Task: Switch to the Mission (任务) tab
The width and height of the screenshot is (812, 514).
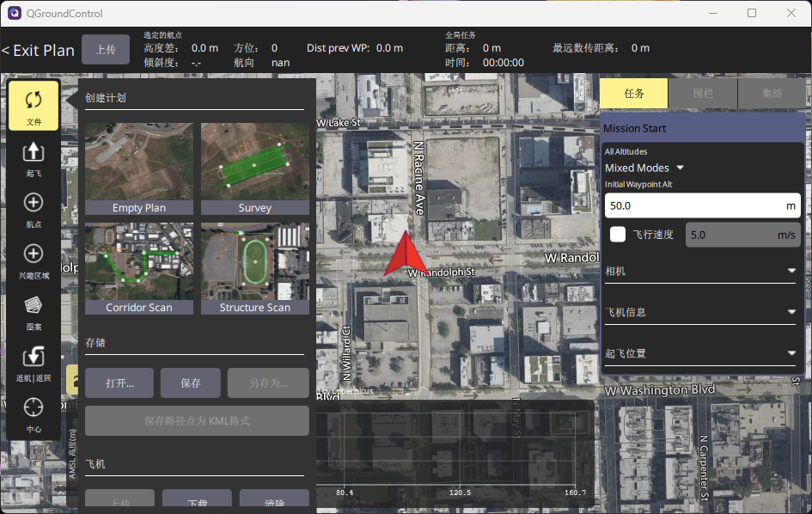Action: (634, 94)
